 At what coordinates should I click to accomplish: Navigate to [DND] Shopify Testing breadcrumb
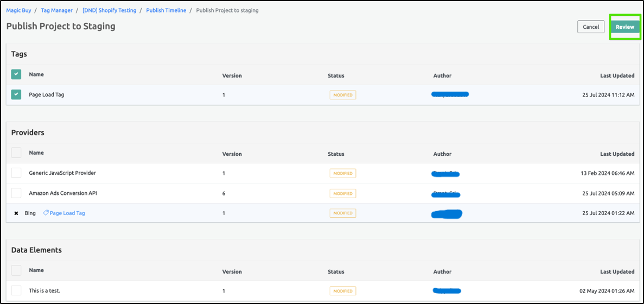click(x=109, y=10)
